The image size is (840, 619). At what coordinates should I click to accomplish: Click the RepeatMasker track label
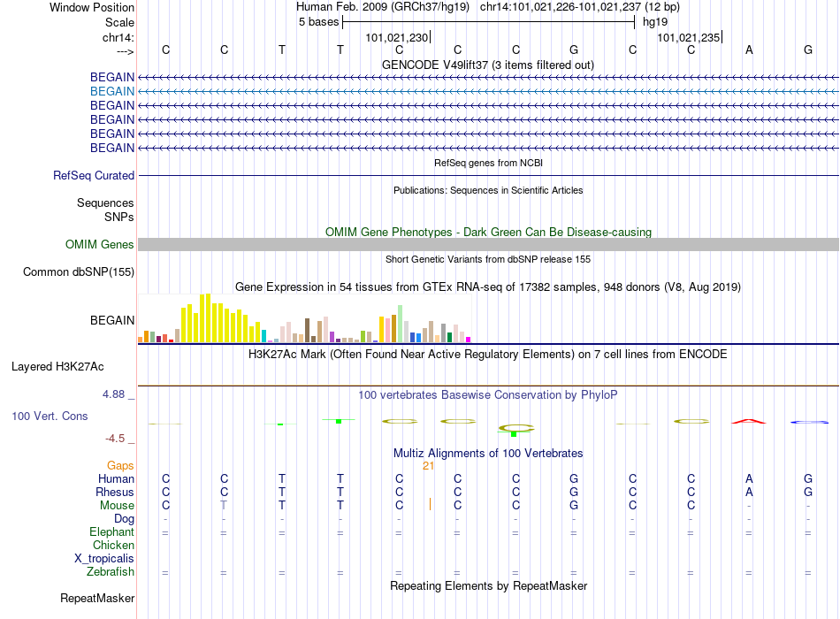(x=97, y=598)
